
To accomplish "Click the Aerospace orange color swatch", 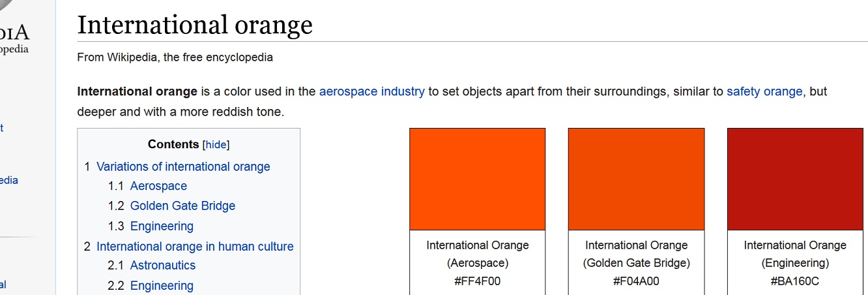I will click(x=477, y=179).
